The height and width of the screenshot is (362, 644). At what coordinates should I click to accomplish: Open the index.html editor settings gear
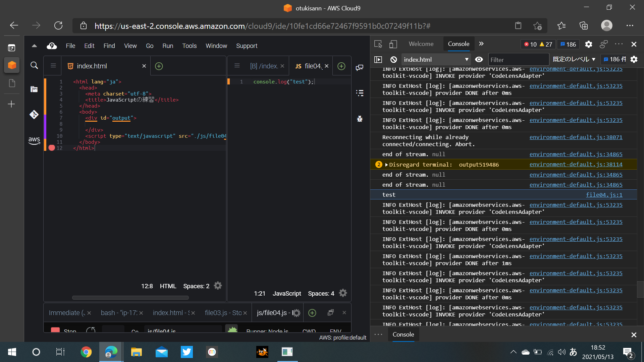point(218,286)
